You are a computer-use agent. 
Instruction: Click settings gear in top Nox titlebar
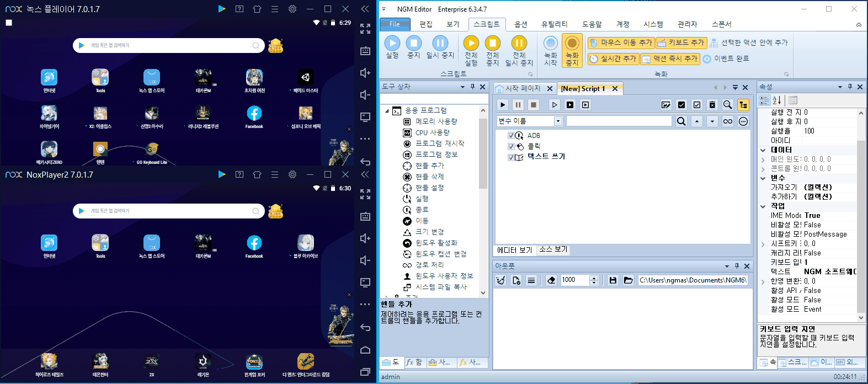pyautogui.click(x=292, y=9)
